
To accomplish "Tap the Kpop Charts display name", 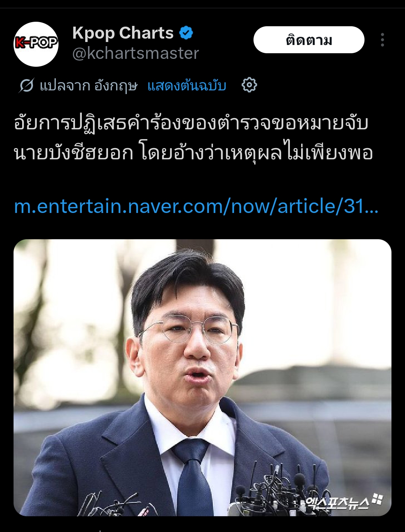I will click(123, 33).
